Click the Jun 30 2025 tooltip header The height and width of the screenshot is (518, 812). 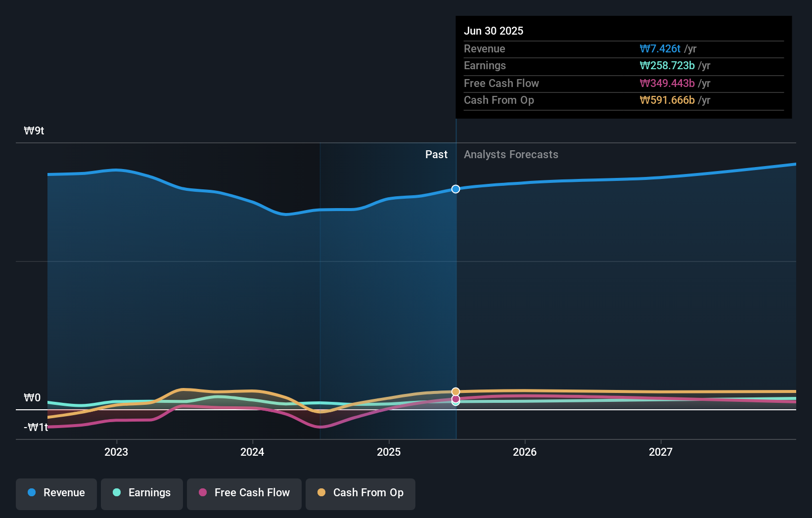click(x=494, y=31)
